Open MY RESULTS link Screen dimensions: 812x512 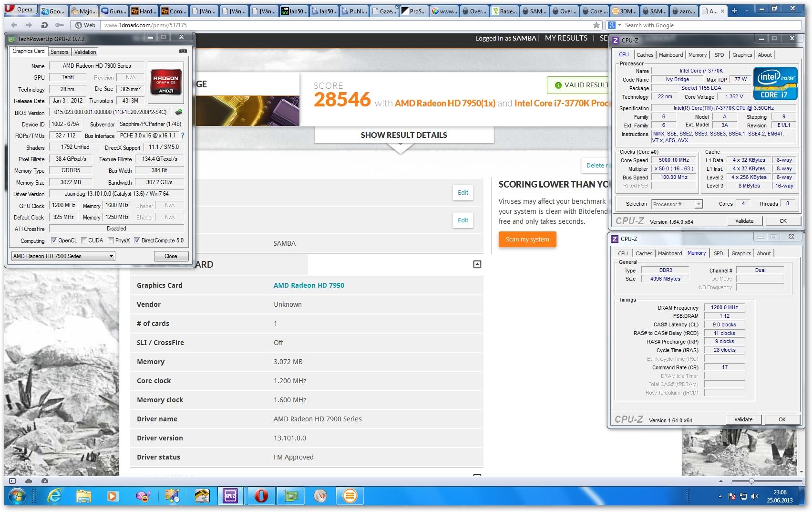click(x=566, y=38)
